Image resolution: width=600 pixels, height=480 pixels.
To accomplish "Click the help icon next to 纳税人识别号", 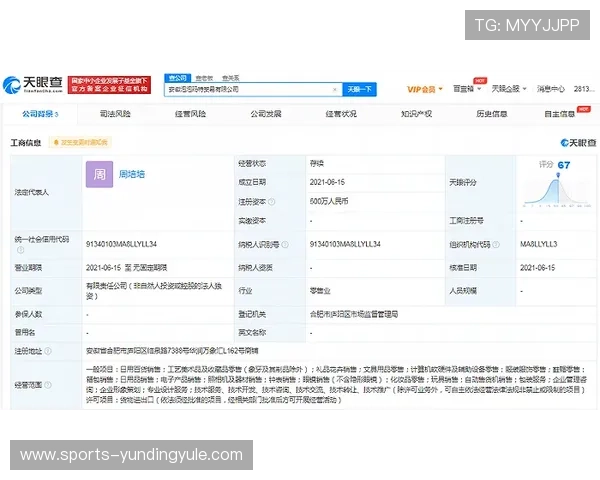I will pyautogui.click(x=285, y=244).
